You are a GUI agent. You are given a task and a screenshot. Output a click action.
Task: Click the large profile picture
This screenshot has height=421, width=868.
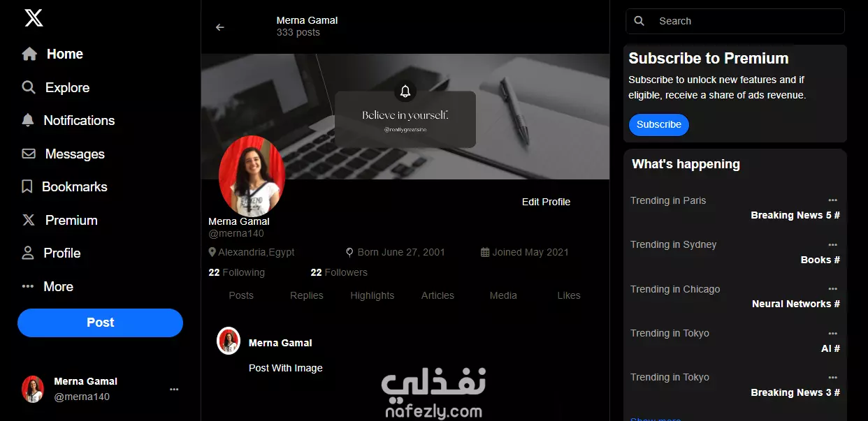pos(252,175)
